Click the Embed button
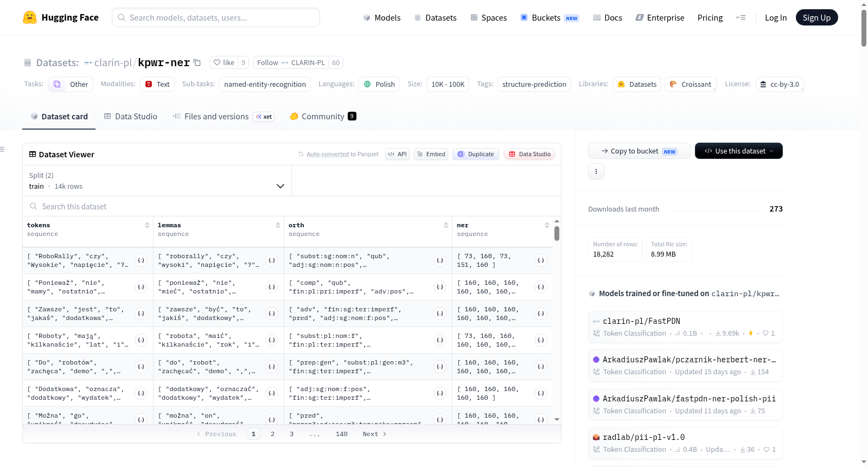The height and width of the screenshot is (467, 868). (x=431, y=154)
